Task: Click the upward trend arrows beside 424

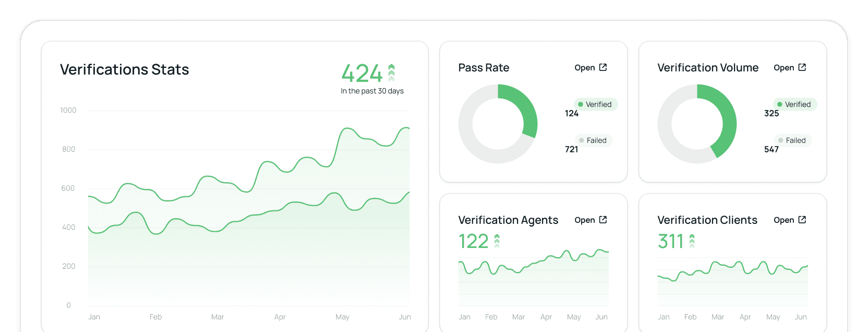Action: (x=392, y=73)
